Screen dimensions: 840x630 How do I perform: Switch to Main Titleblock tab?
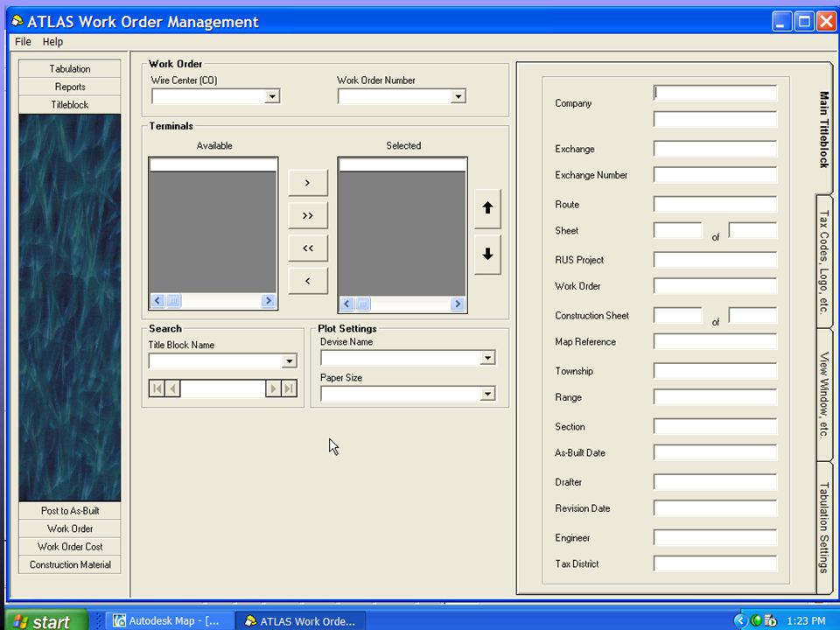click(x=824, y=129)
